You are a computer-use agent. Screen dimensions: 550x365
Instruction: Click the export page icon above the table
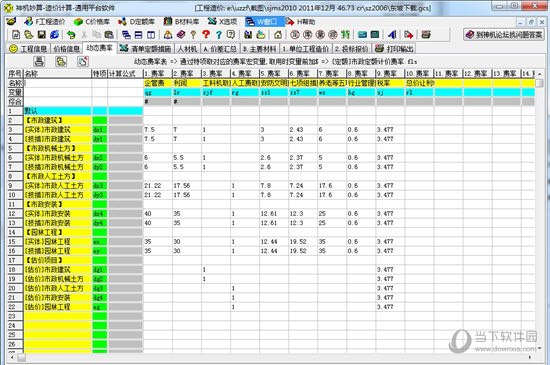click(83, 61)
